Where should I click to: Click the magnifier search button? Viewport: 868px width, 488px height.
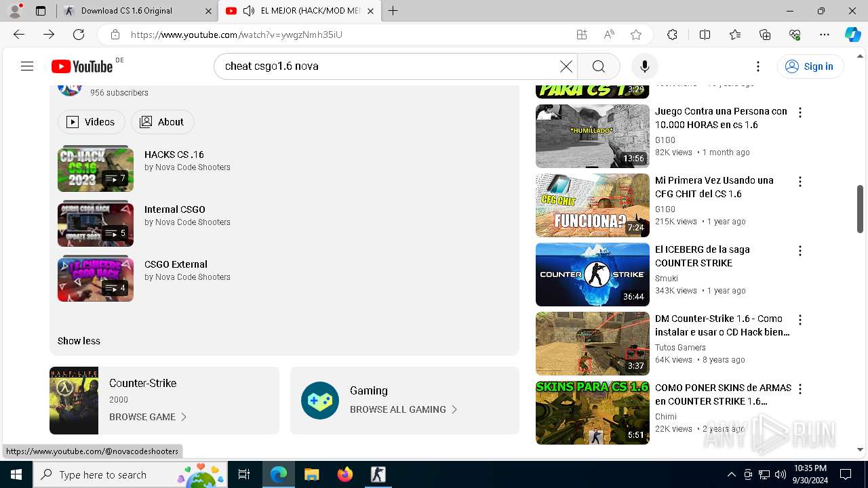pyautogui.click(x=598, y=66)
